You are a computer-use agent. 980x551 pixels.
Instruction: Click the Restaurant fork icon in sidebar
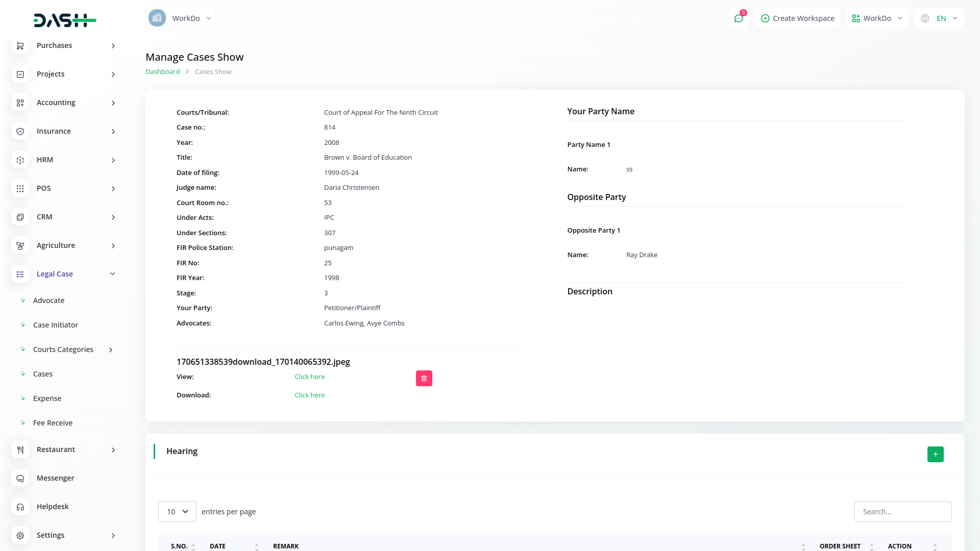pos(20,449)
